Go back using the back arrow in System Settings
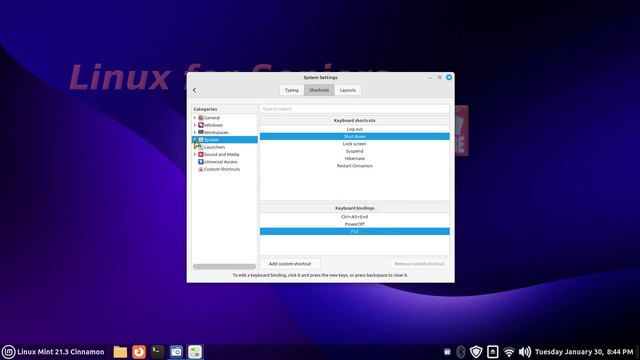The width and height of the screenshot is (640, 360). click(x=195, y=90)
